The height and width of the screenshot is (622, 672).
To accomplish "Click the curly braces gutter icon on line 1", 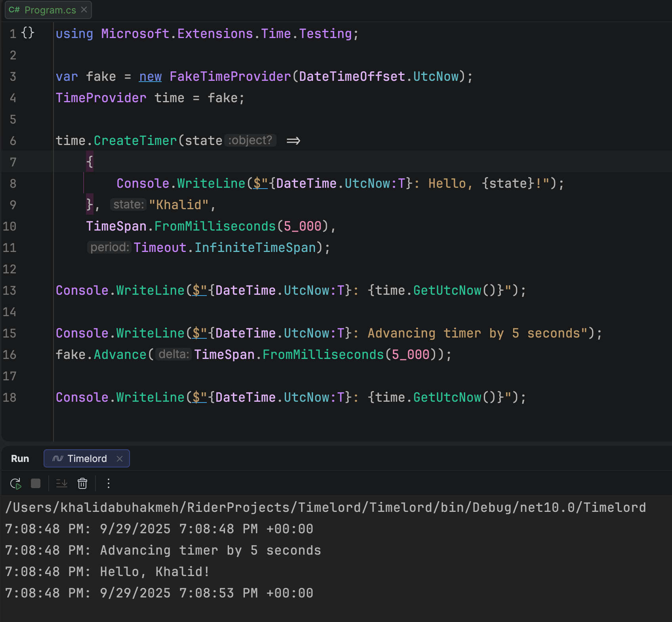I will click(x=28, y=33).
